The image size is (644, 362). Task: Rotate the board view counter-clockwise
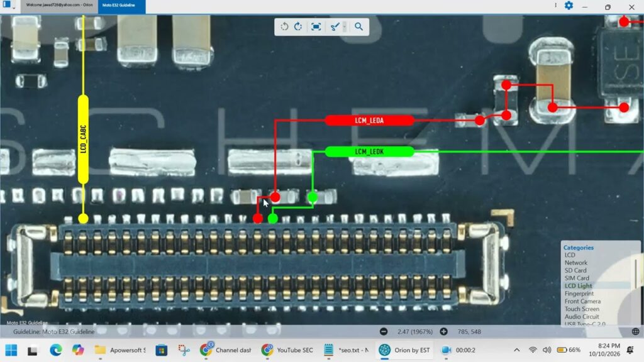tap(284, 26)
